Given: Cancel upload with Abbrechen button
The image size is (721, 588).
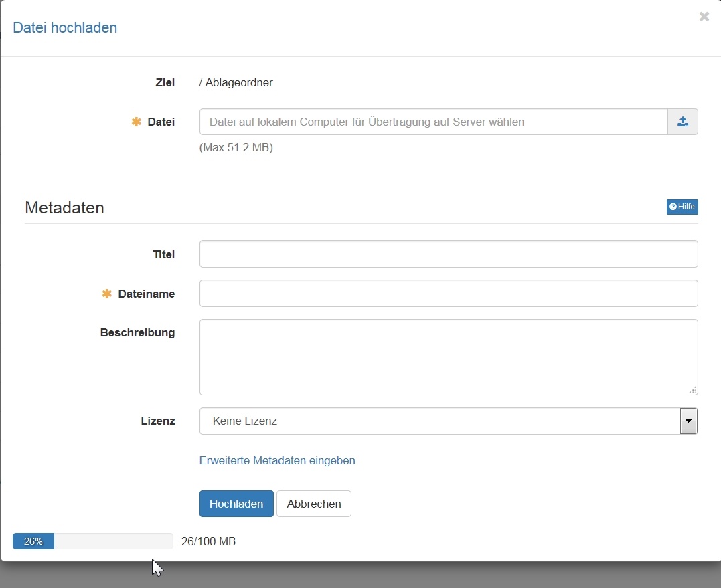Looking at the screenshot, I should [x=313, y=504].
